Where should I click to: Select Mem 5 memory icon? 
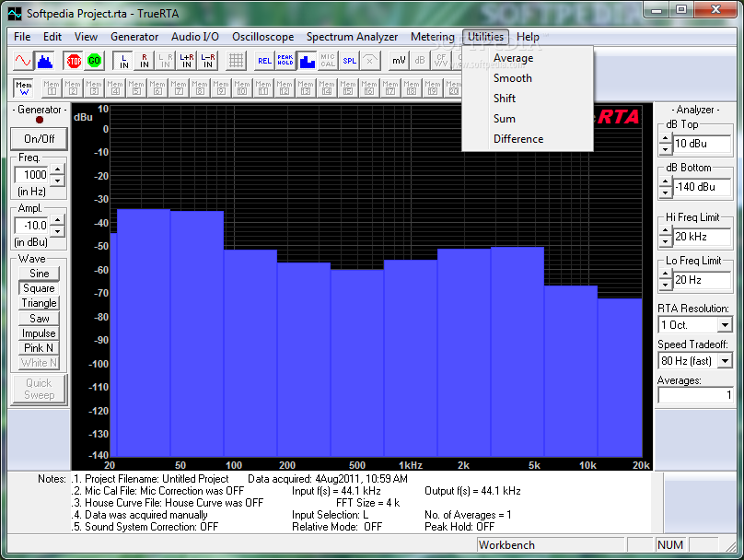[x=136, y=87]
